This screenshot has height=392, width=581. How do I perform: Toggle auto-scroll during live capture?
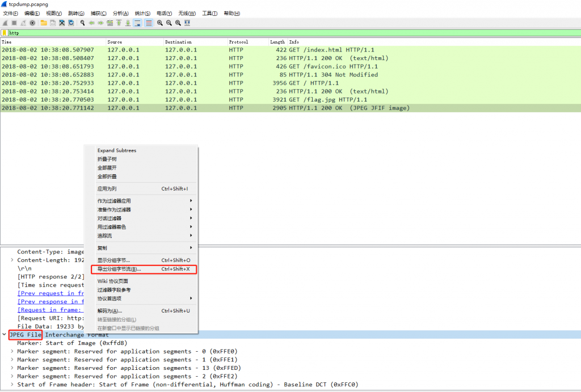137,23
